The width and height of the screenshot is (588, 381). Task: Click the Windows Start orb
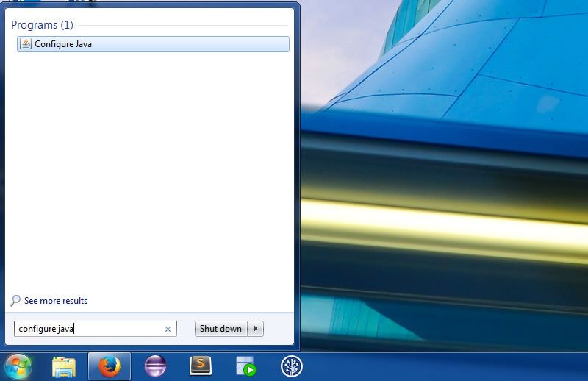point(18,366)
